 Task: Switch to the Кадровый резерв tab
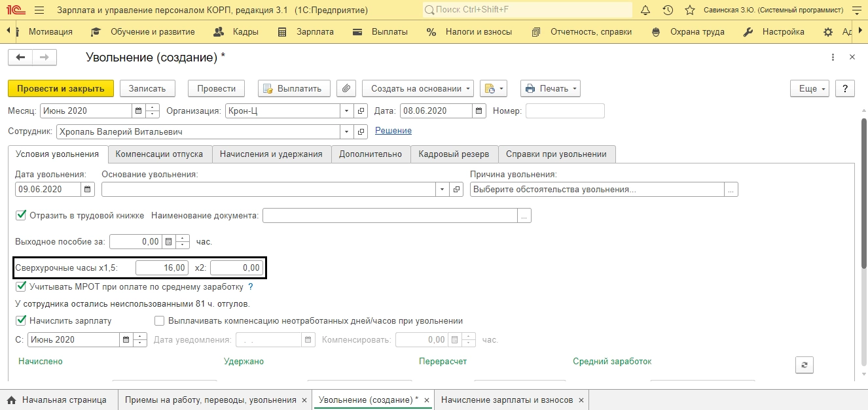click(454, 154)
